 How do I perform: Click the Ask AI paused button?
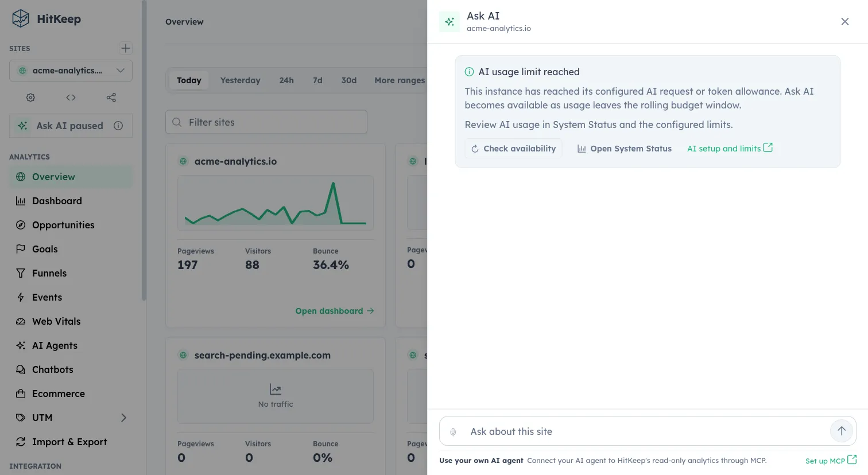coord(71,126)
